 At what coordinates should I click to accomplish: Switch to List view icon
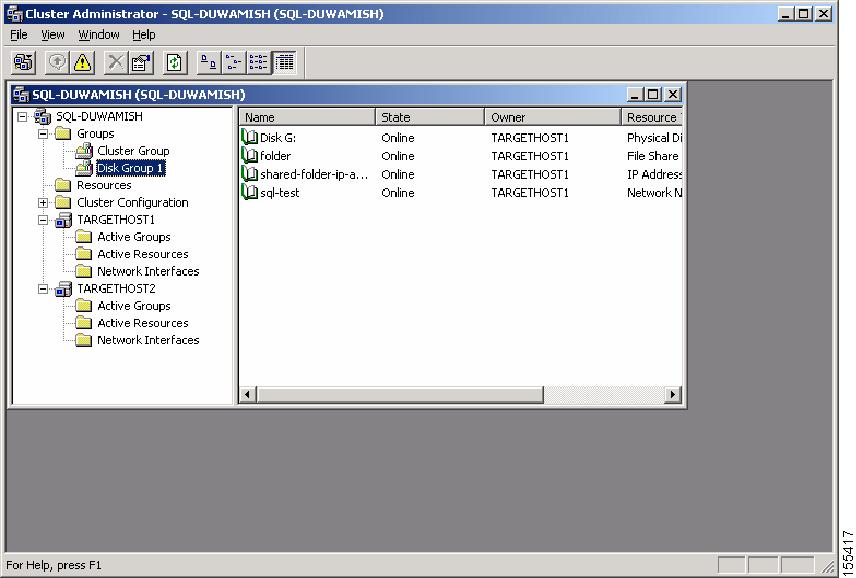(259, 62)
